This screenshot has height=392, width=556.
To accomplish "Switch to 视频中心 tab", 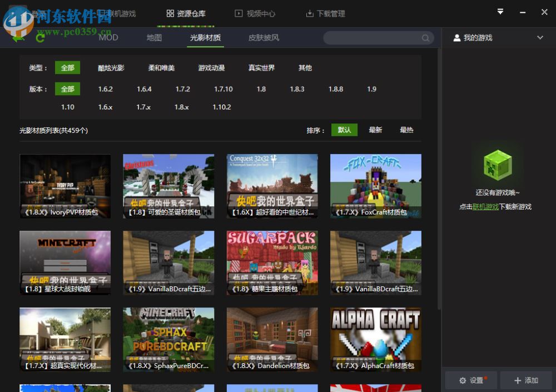I will [x=255, y=13].
